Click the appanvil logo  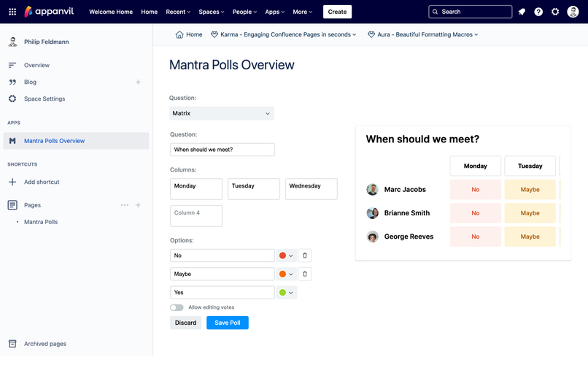coord(49,12)
